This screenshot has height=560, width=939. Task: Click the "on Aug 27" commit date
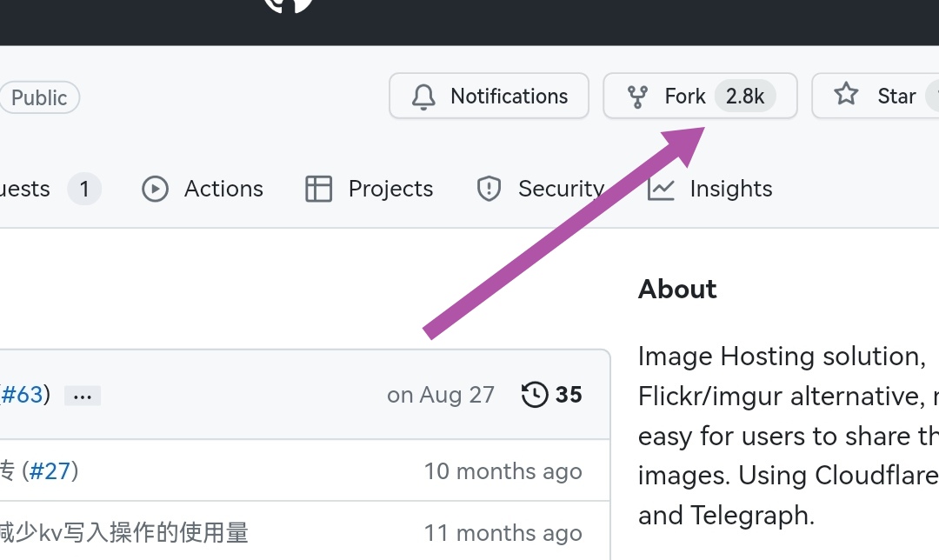441,395
